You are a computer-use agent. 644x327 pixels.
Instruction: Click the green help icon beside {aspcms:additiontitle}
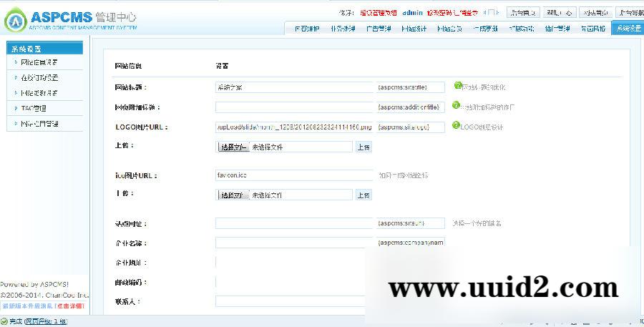[x=456, y=105]
